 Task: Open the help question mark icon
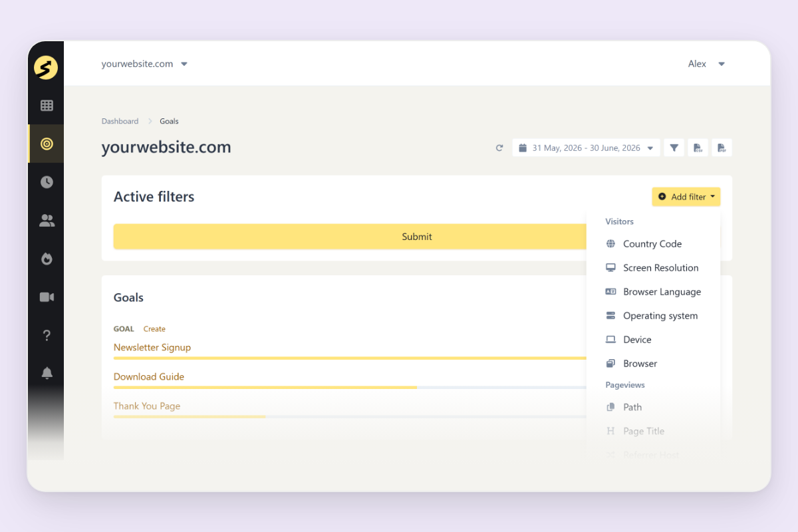47,335
